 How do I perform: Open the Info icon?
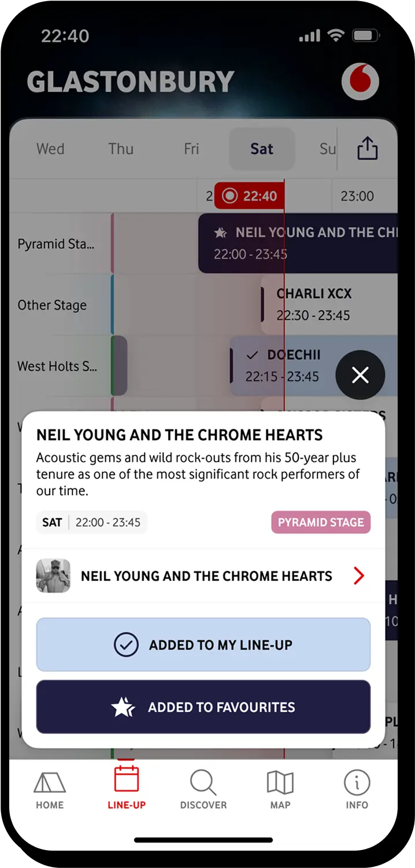(x=357, y=783)
